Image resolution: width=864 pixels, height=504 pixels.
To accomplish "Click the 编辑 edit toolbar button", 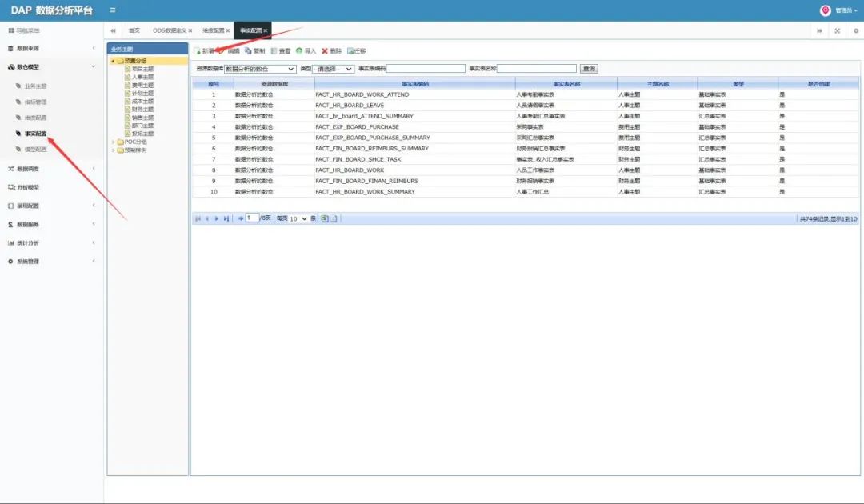I will click(231, 50).
